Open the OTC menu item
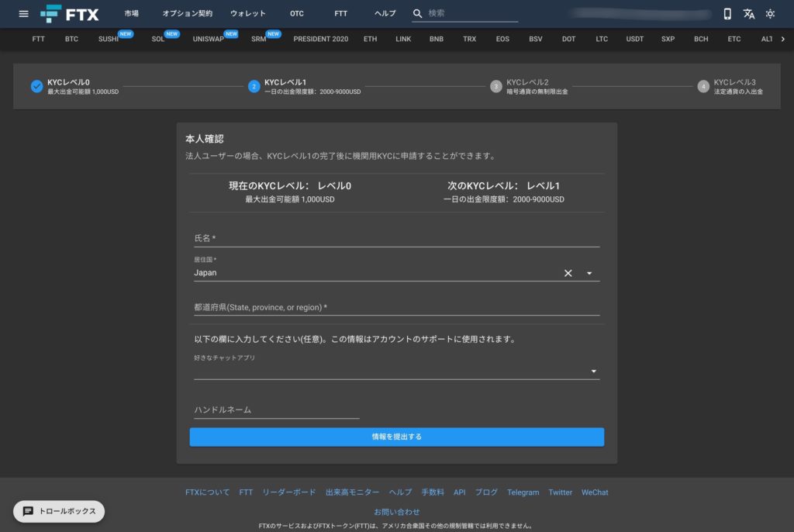This screenshot has width=794, height=532. click(x=297, y=14)
